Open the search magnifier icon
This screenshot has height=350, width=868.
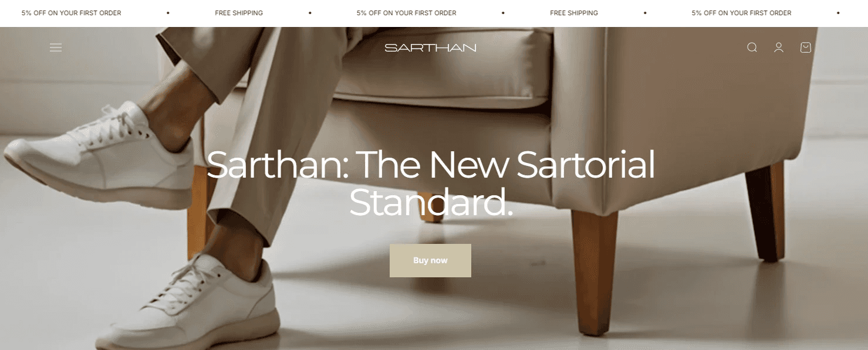tap(752, 47)
